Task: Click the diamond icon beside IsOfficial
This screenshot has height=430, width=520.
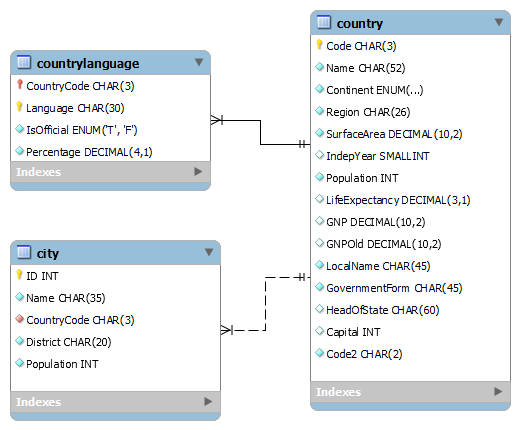Action: point(20,129)
